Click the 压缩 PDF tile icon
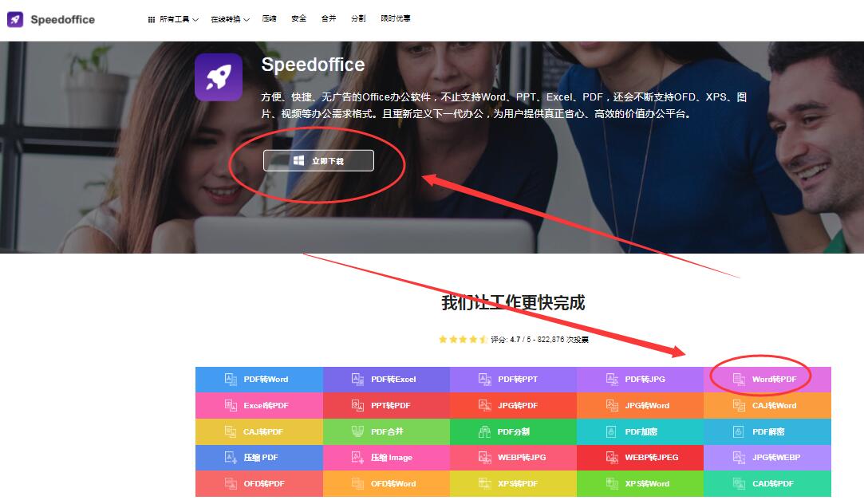This screenshot has height=504, width=864. pos(231,457)
